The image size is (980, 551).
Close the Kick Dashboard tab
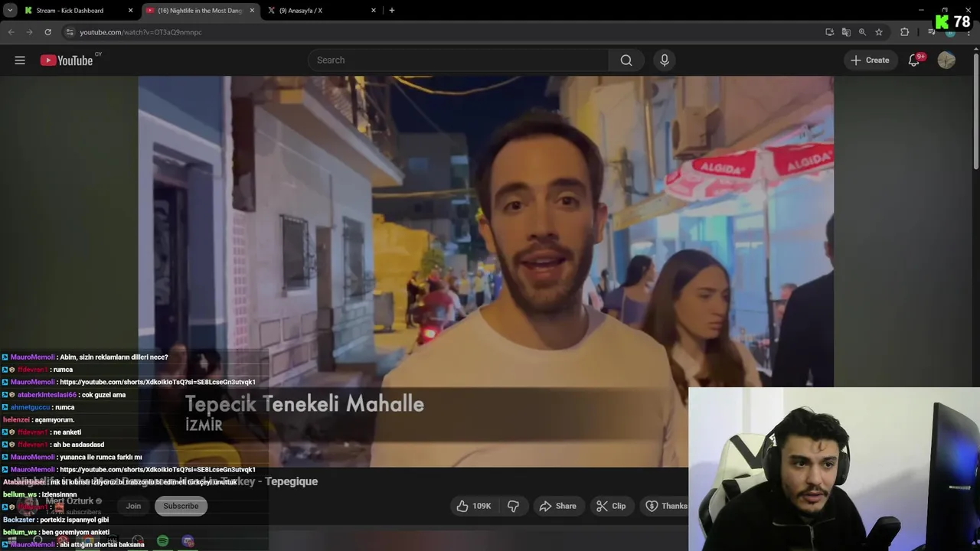[x=130, y=11]
